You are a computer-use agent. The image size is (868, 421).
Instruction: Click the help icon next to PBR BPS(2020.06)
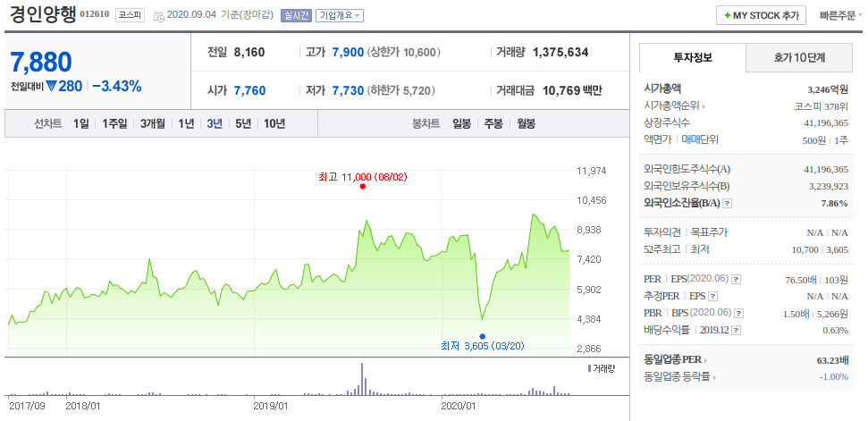[x=738, y=314]
